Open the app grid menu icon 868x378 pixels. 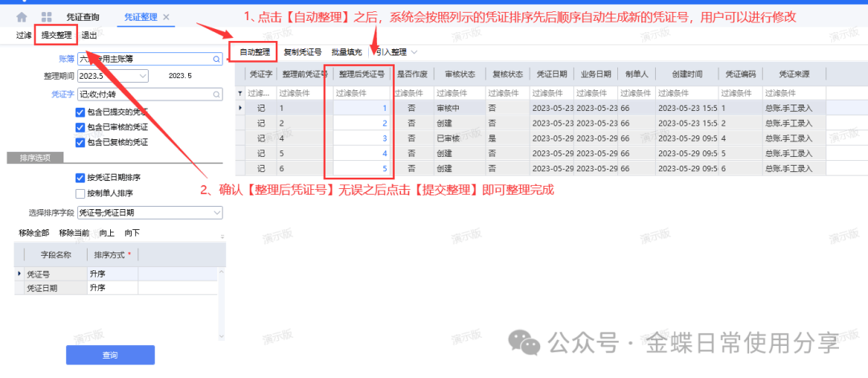coord(47,17)
